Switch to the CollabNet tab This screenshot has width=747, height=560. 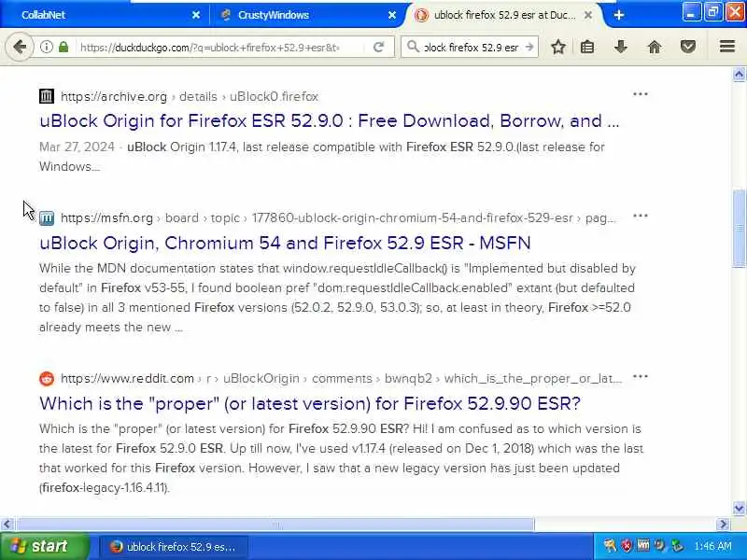coord(104,15)
